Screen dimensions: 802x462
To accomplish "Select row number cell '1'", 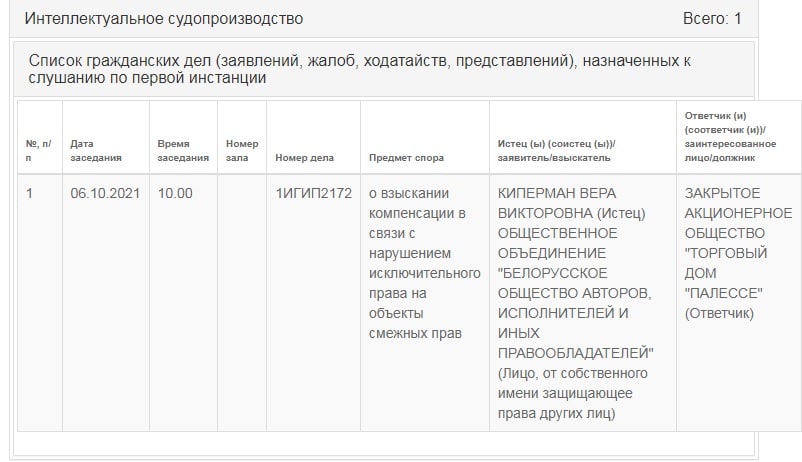I will click(x=40, y=303).
